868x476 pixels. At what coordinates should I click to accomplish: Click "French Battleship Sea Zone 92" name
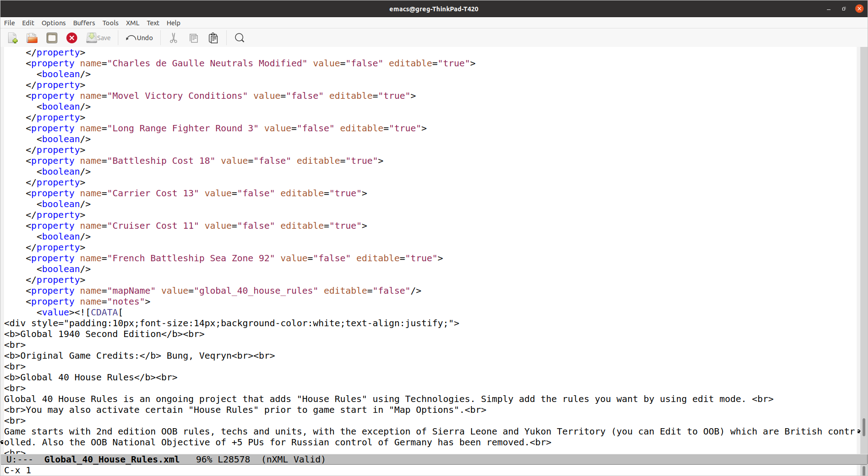(x=191, y=258)
